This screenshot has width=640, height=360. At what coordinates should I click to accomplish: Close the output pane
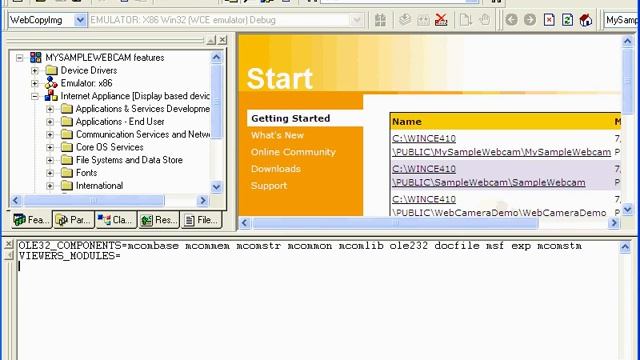(x=8, y=244)
